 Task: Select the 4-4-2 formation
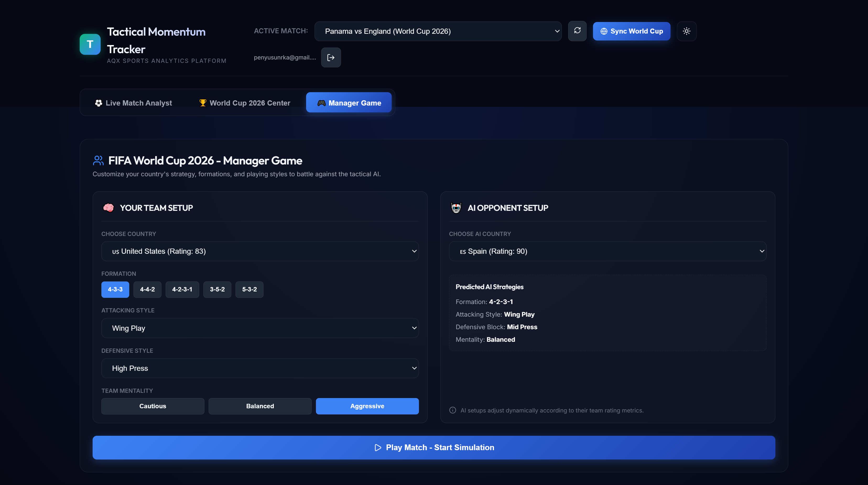(147, 289)
